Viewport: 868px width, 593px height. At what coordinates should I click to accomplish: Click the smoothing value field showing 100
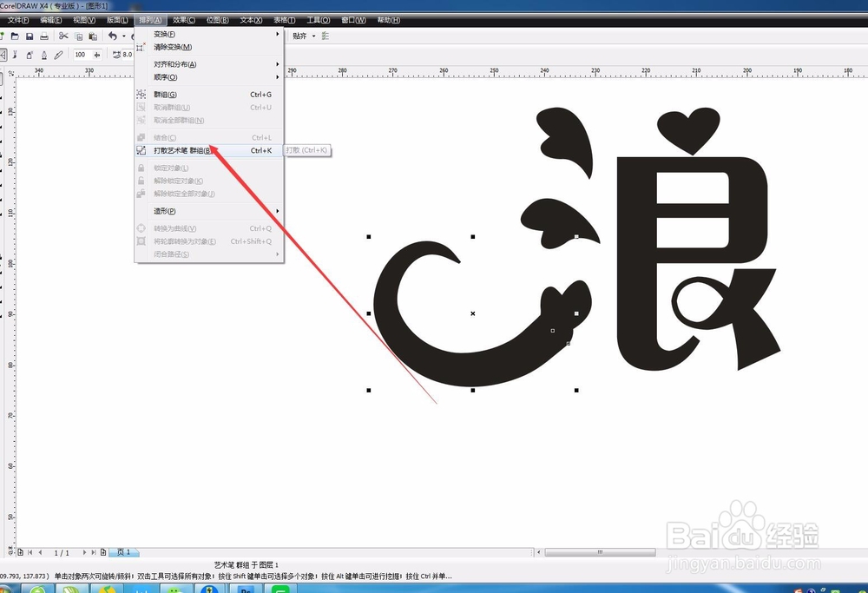click(x=82, y=55)
